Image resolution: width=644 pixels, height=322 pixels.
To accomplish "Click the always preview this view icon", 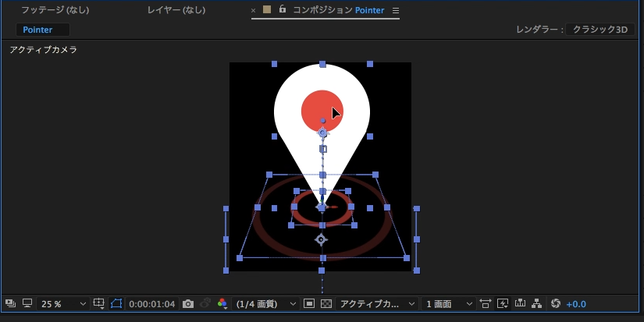I will tap(10, 303).
